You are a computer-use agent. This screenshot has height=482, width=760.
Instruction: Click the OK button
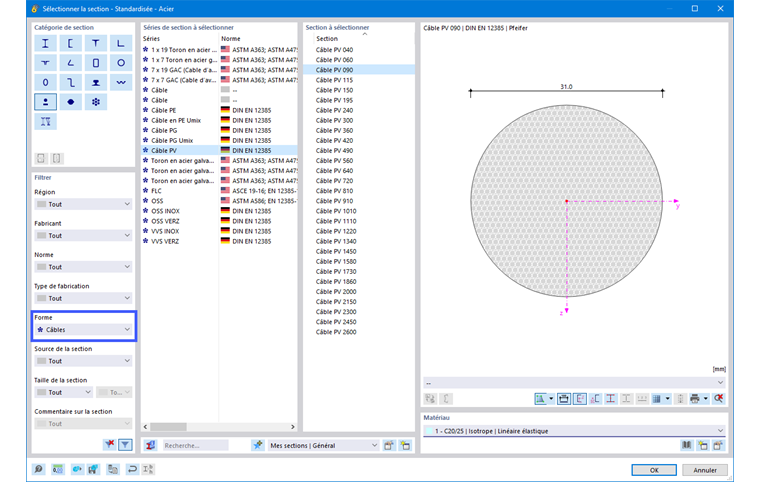pyautogui.click(x=654, y=470)
